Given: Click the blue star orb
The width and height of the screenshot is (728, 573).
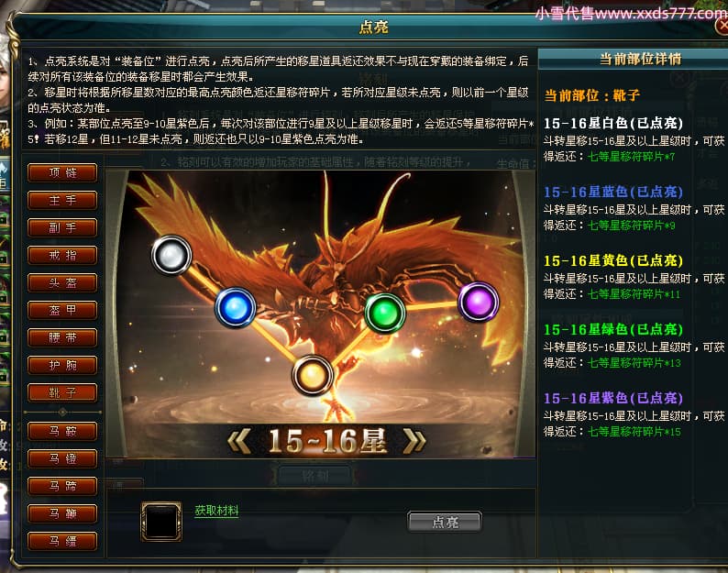Looking at the screenshot, I should point(236,307).
